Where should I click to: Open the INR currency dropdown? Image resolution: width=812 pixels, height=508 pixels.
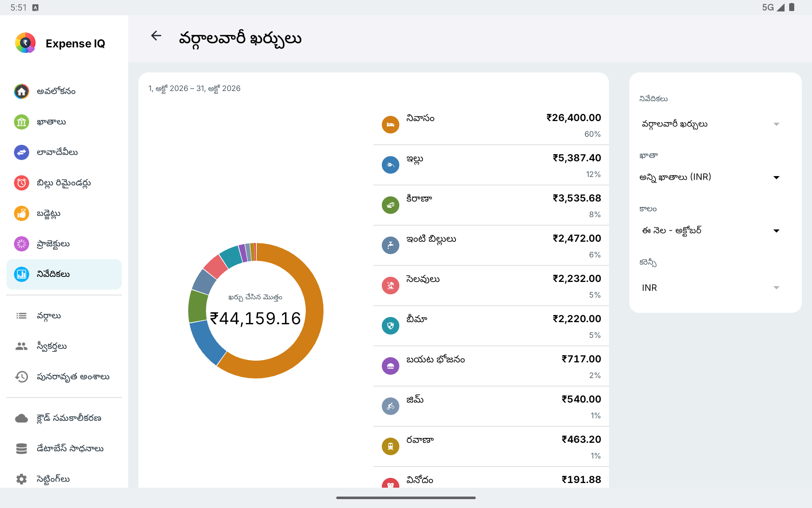(710, 288)
